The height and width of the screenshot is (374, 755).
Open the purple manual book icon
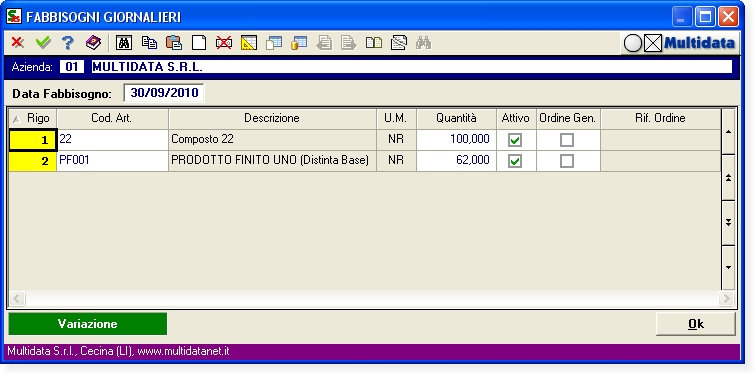pyautogui.click(x=93, y=43)
